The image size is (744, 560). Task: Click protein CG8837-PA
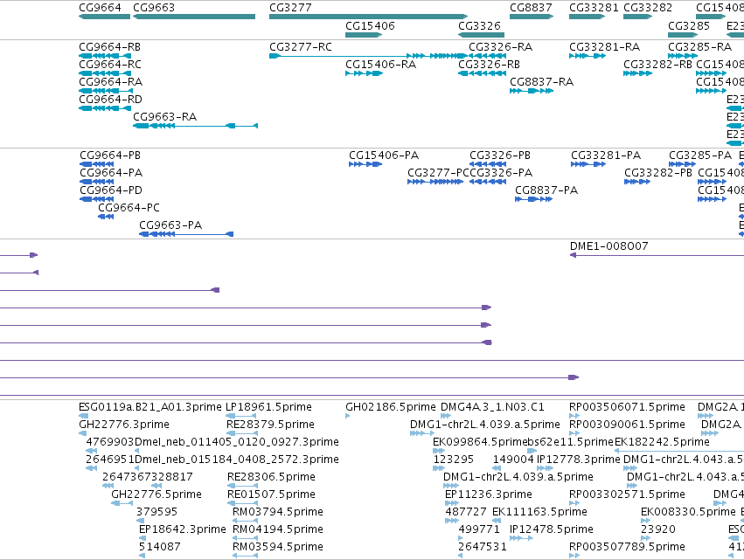[546, 190]
